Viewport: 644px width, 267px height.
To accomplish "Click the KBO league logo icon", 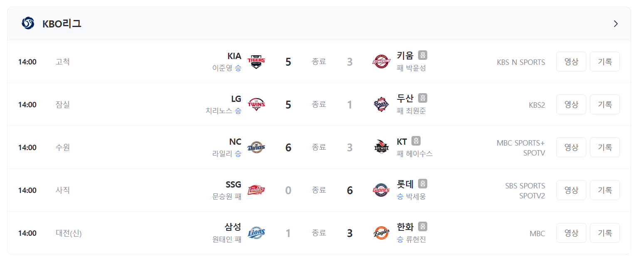I will pos(28,23).
